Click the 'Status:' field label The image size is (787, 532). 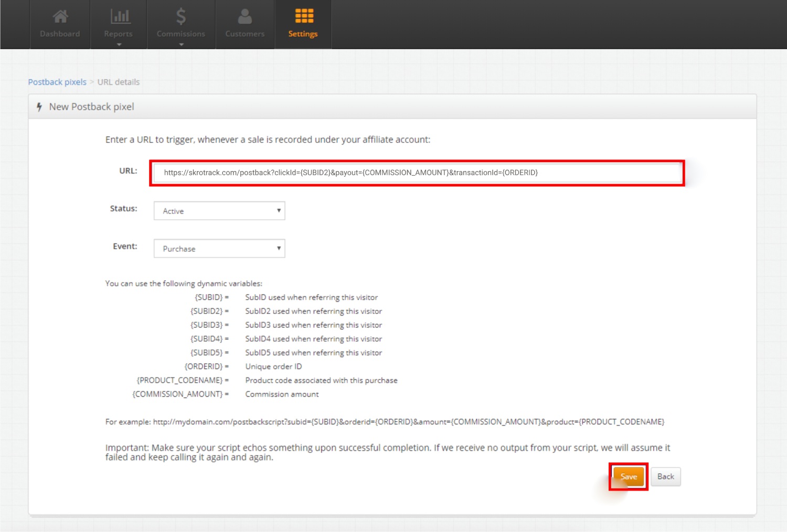click(124, 208)
